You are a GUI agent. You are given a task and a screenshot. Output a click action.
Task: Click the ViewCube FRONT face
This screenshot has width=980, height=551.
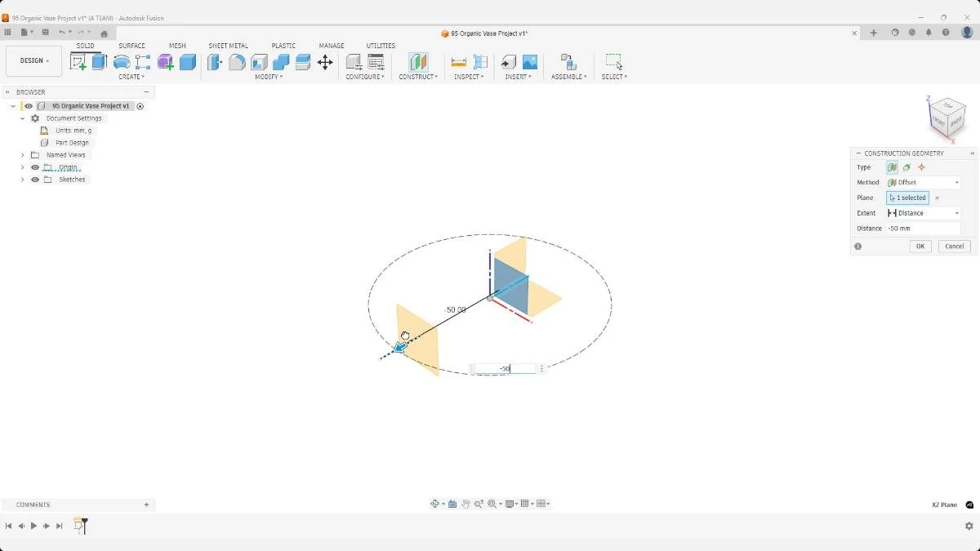pyautogui.click(x=939, y=122)
